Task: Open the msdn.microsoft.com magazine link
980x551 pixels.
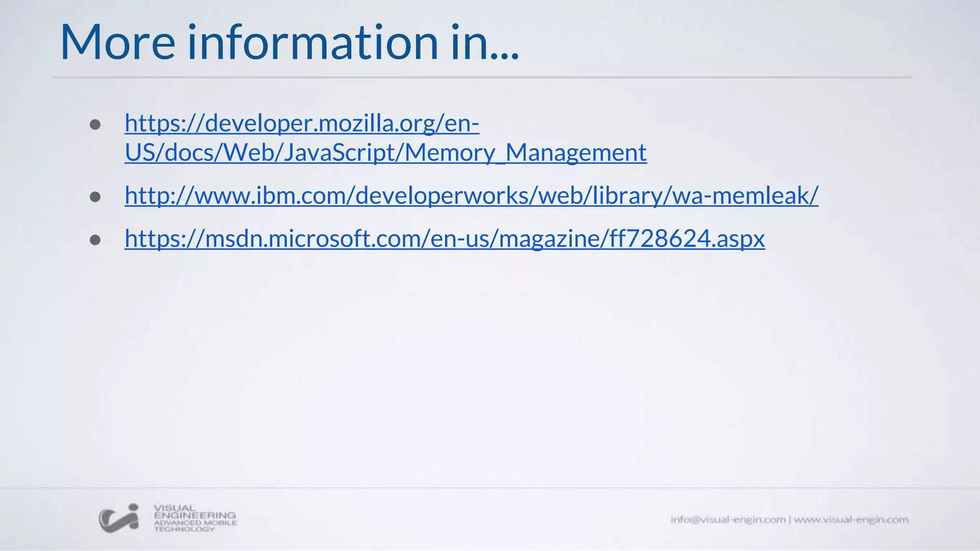Action: coord(444,238)
